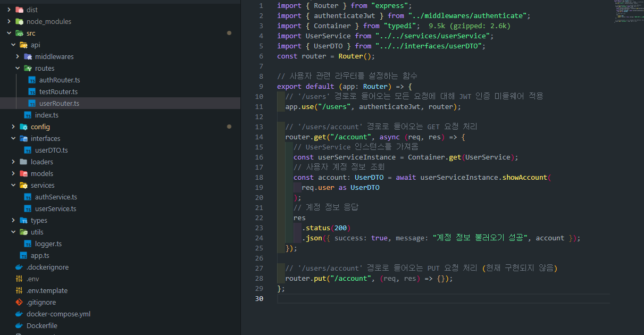The width and height of the screenshot is (644, 335).
Task: Click the dist folder icon
Action: (20, 10)
